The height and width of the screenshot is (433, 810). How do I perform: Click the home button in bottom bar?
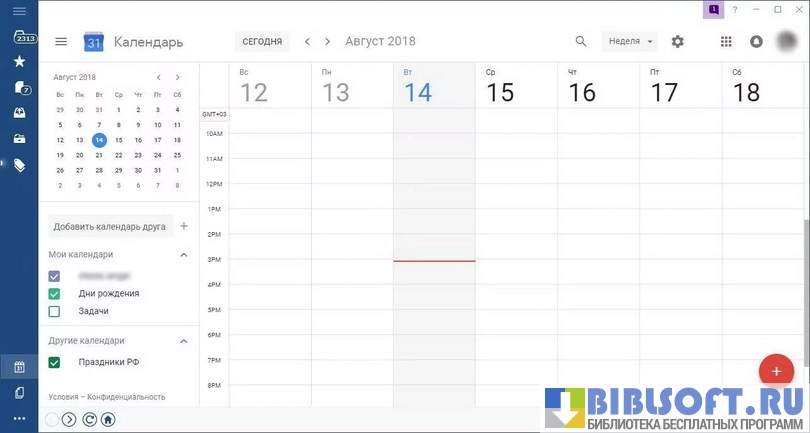[108, 420]
